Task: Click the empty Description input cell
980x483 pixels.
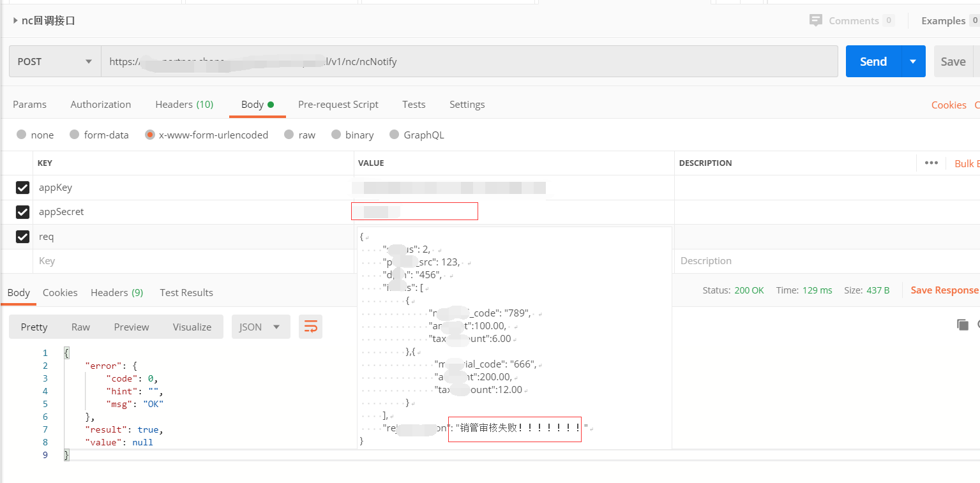Action: 827,261
